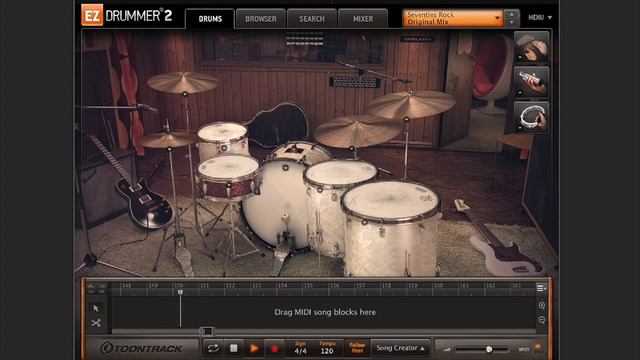Screen dimensions: 640x360
Task: Click the volume ramp icon
Action: click(447, 349)
